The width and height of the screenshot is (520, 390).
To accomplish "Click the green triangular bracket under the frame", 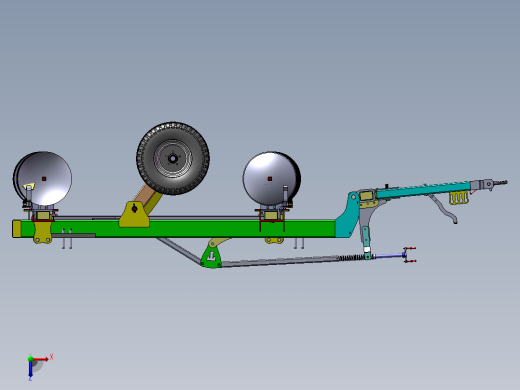I will pyautogui.click(x=211, y=257).
